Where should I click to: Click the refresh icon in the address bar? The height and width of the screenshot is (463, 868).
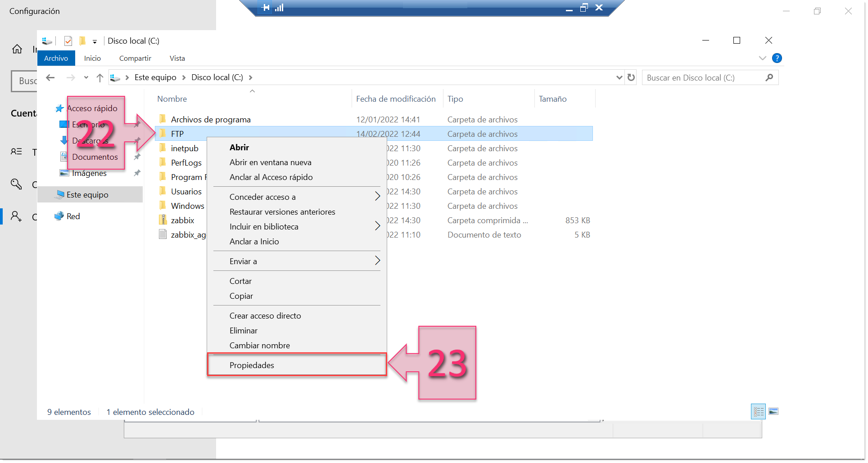point(631,77)
